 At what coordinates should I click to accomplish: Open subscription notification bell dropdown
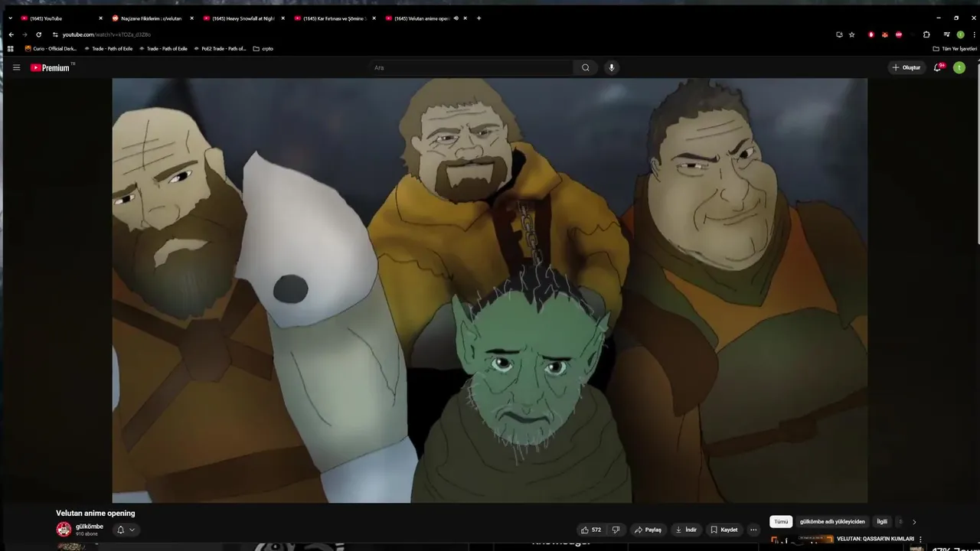(x=126, y=530)
